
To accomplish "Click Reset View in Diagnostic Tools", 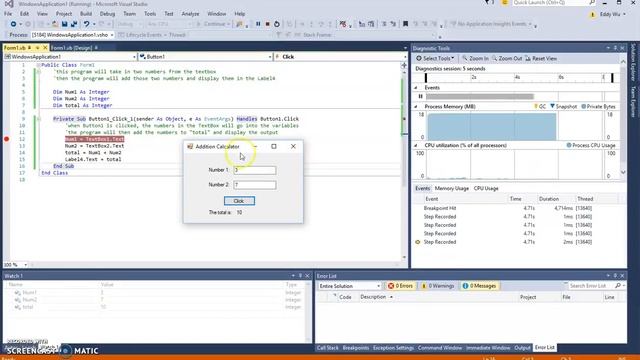I will tap(540, 58).
